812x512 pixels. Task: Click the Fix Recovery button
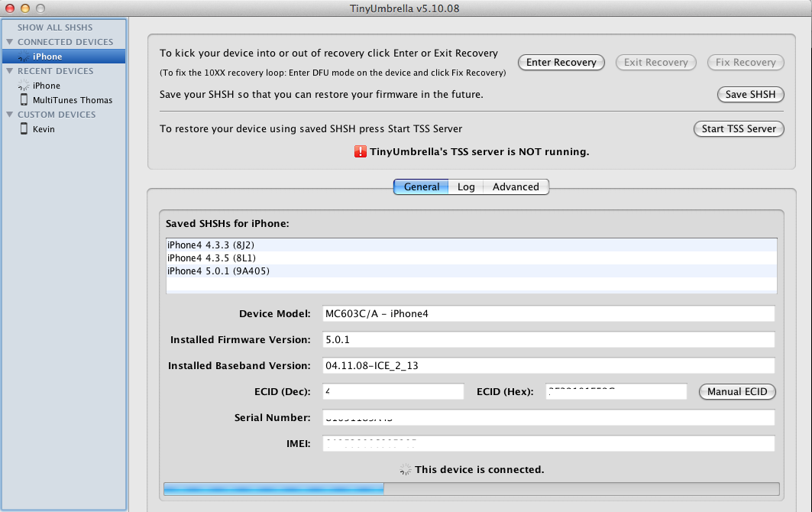[x=746, y=62]
